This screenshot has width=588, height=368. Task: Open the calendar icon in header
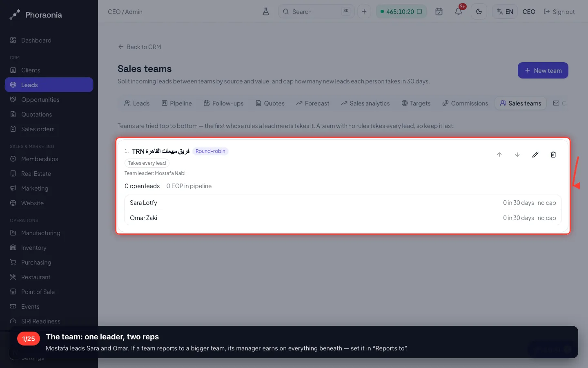(439, 11)
